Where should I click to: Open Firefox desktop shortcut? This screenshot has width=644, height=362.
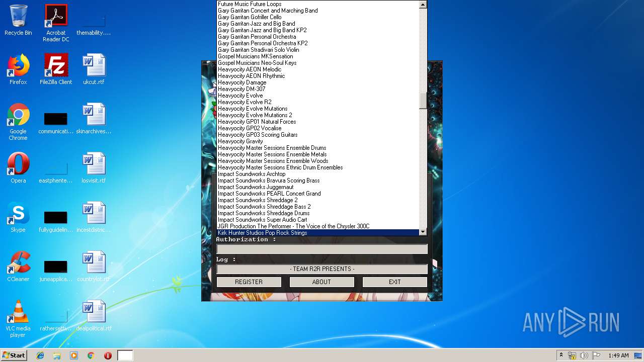click(18, 69)
